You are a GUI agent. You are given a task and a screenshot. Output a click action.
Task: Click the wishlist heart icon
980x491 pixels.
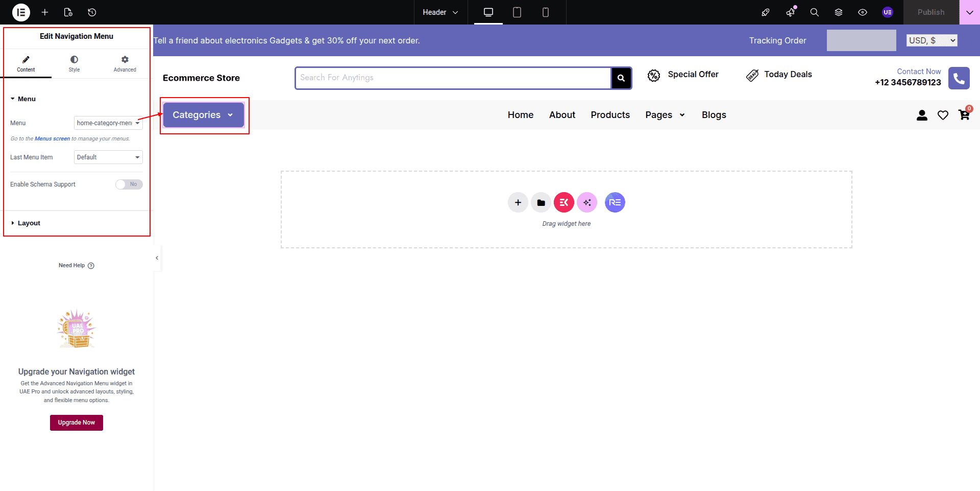click(943, 115)
